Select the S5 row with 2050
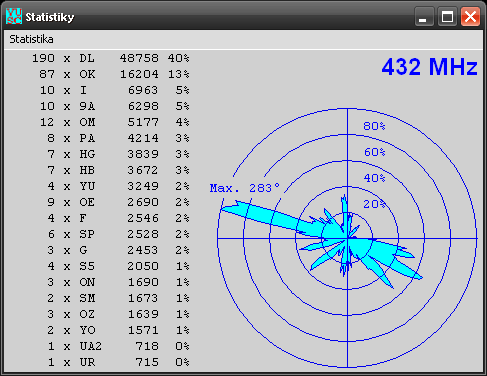This screenshot has height=376, width=487. [x=118, y=266]
